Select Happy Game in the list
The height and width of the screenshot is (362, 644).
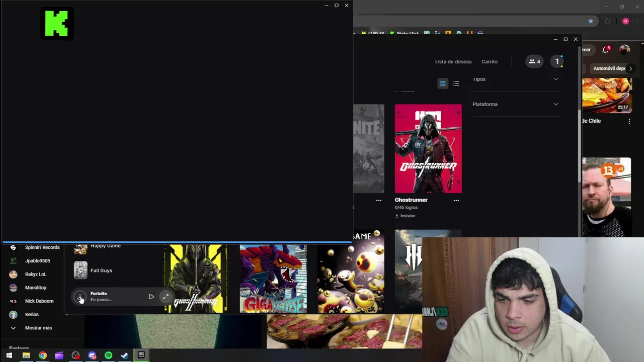click(98, 247)
